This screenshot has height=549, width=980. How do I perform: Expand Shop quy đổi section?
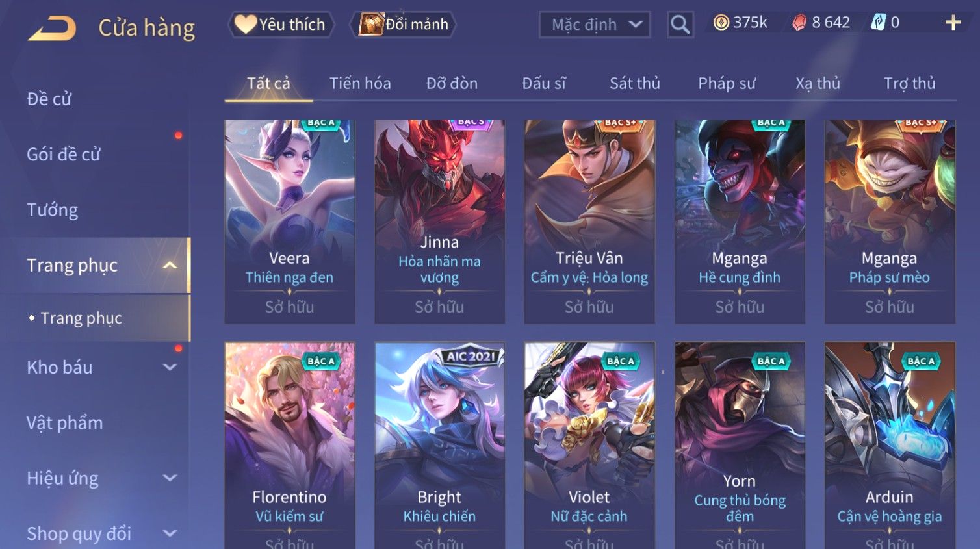(x=170, y=533)
